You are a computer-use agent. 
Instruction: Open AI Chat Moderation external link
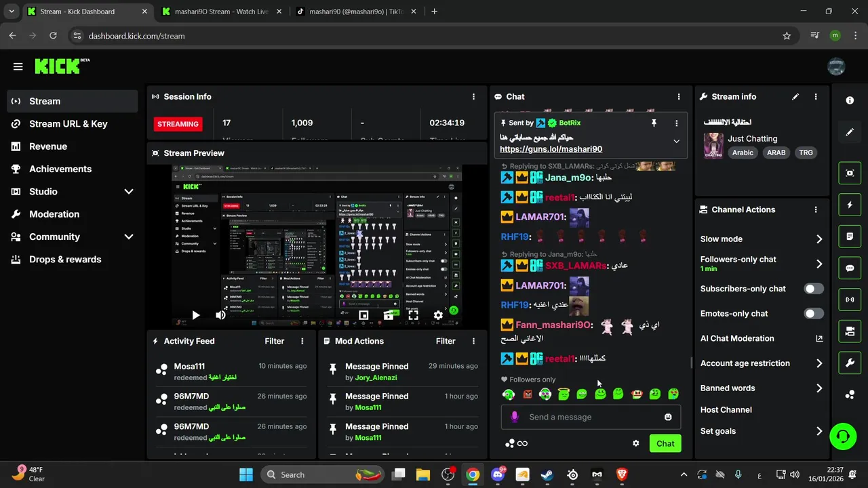pyautogui.click(x=818, y=339)
